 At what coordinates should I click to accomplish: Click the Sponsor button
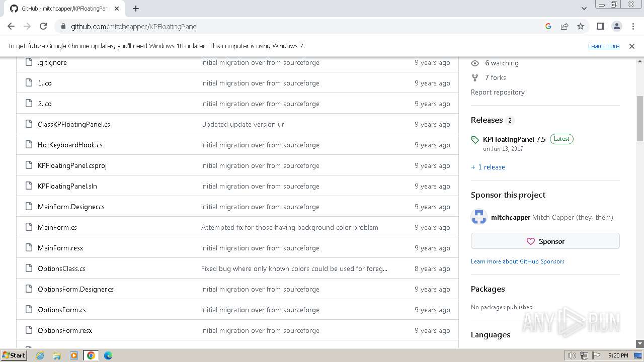point(545,241)
